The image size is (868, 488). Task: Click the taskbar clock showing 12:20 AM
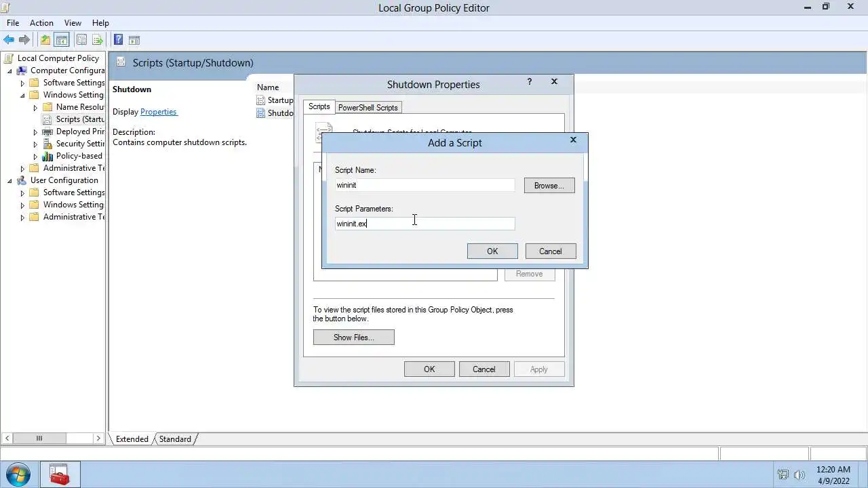[x=833, y=469]
